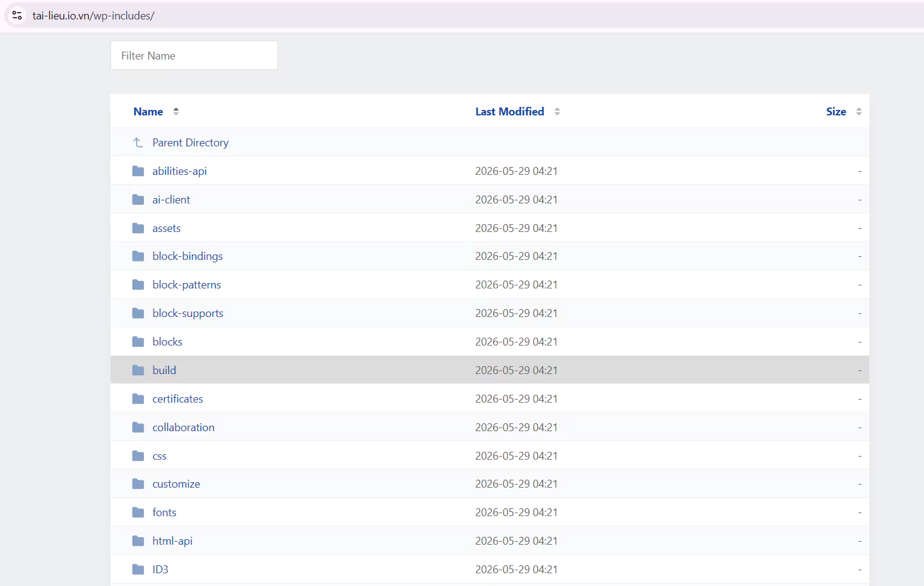The height and width of the screenshot is (586, 924).
Task: Open the assets folder link
Action: coord(166,228)
